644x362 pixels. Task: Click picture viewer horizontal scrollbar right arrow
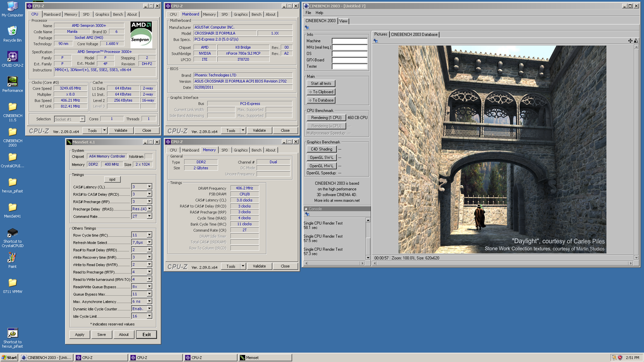pos(631,263)
